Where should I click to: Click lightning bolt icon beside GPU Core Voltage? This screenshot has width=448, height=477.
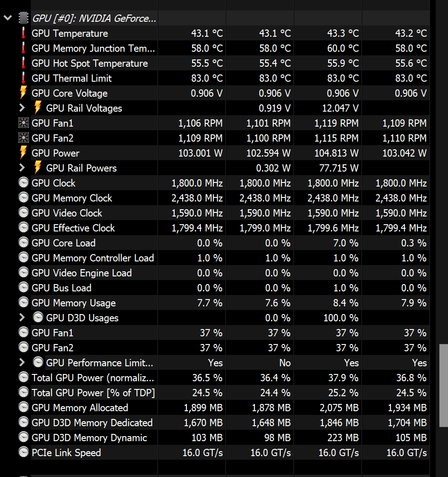click(24, 93)
